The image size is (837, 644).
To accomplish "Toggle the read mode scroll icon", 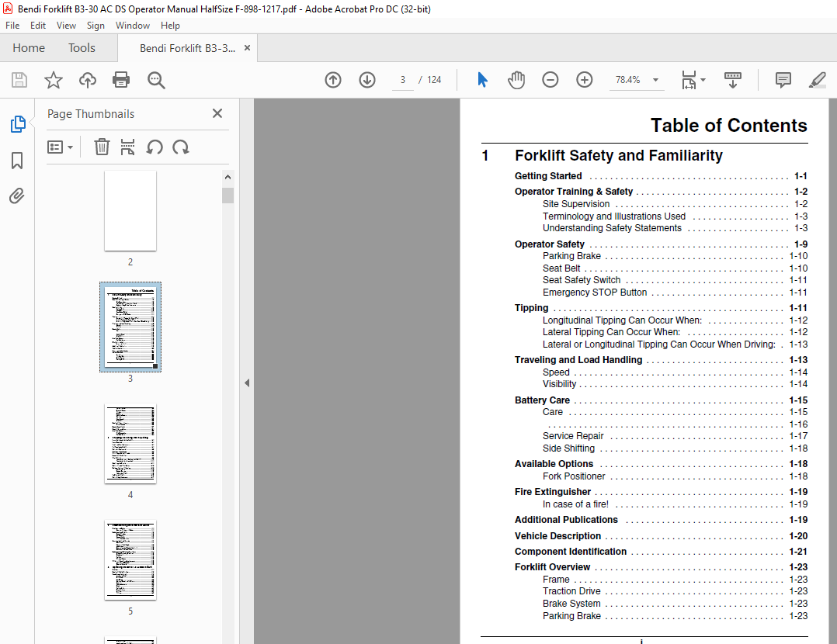I will [733, 80].
